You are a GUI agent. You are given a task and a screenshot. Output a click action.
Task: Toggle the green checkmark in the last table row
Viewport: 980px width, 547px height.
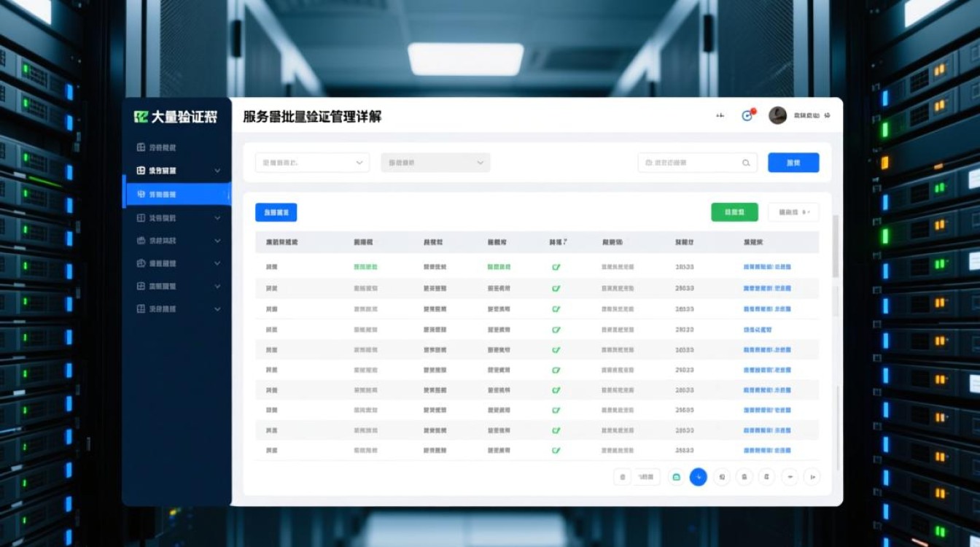pos(556,450)
